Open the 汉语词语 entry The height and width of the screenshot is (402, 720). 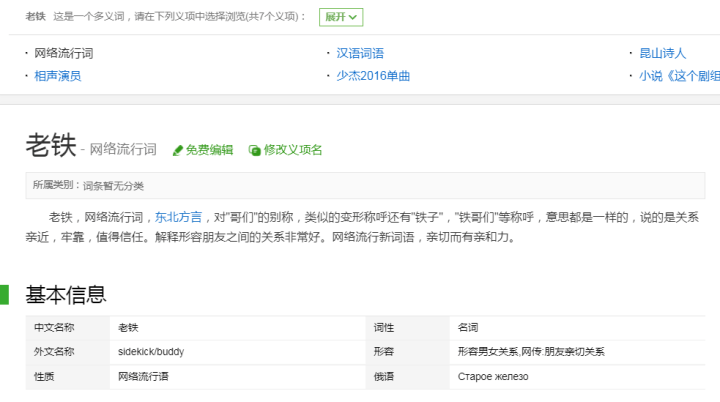360,53
